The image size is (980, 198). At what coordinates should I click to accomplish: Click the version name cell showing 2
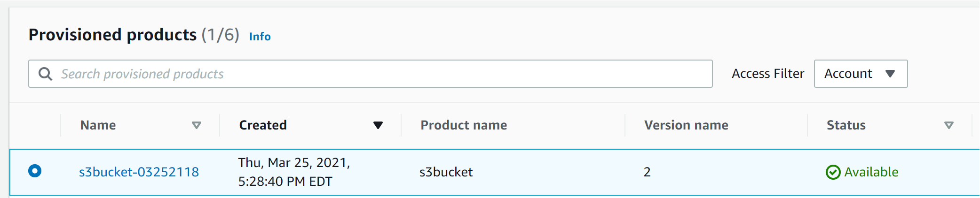[647, 172]
